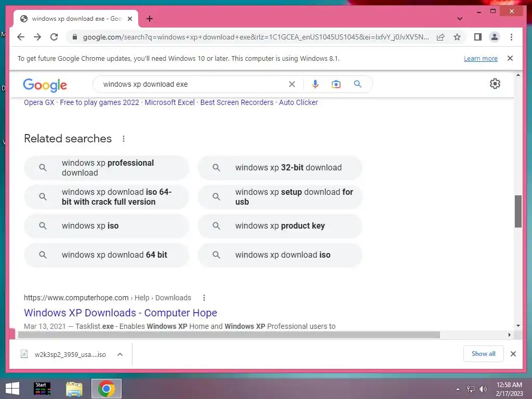Open Related searches more options menu

click(x=124, y=139)
